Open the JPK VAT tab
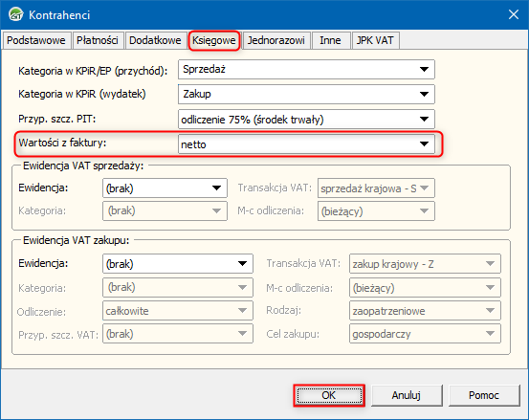The width and height of the screenshot is (529, 420). (x=375, y=40)
